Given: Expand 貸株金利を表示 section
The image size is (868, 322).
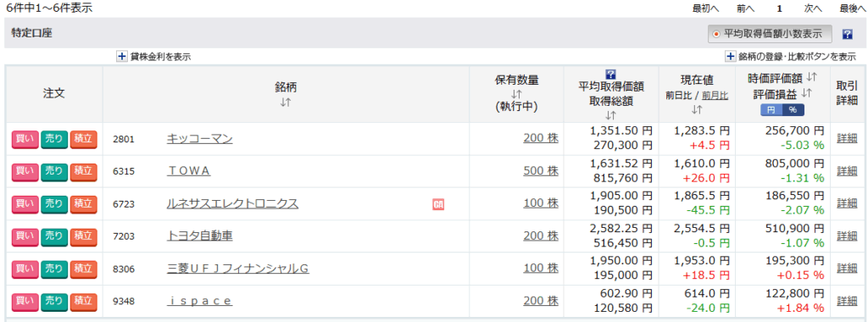Looking at the screenshot, I should pyautogui.click(x=154, y=57).
